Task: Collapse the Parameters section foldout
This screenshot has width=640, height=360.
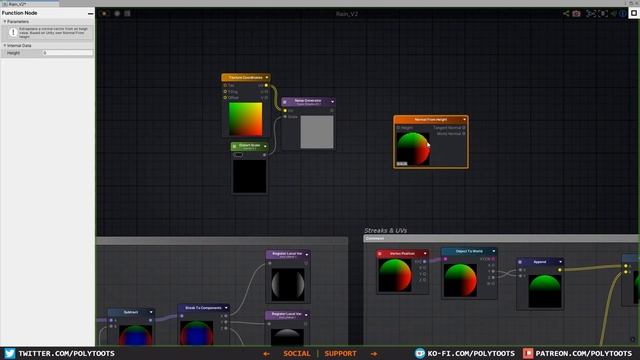Action: [4, 22]
